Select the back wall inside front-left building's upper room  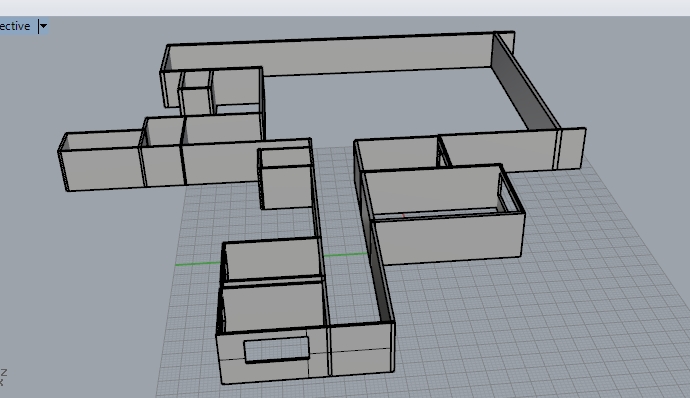click(x=273, y=259)
